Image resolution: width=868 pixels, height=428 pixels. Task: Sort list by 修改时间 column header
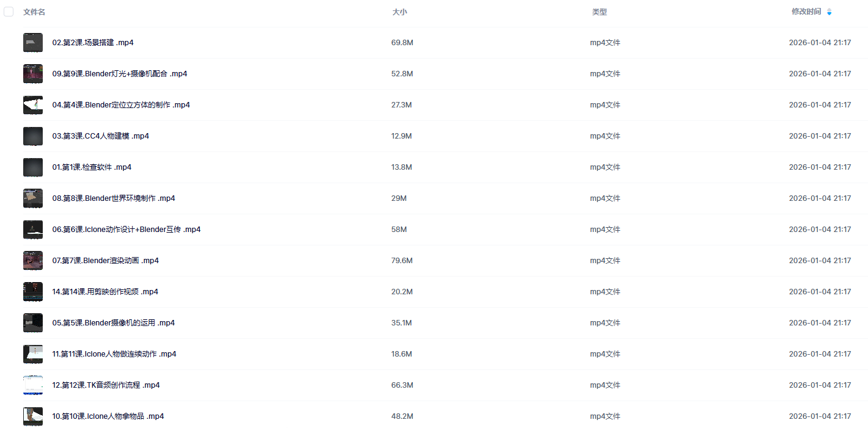click(x=806, y=12)
